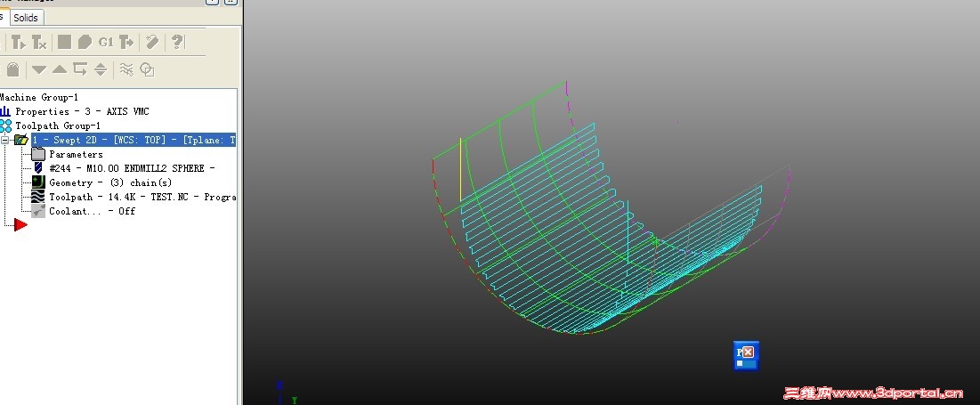This screenshot has width=980, height=405.
Task: Delete all operations eraser icon
Action: tap(152, 42)
